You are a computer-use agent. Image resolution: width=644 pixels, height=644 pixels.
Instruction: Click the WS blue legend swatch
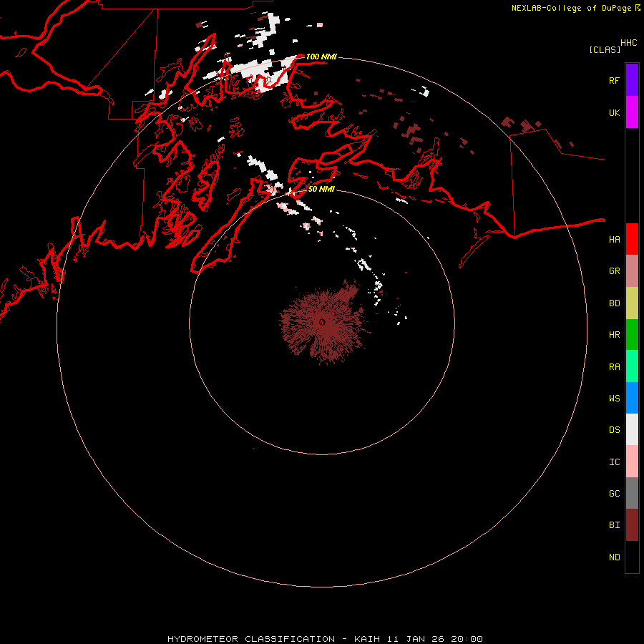(x=632, y=398)
